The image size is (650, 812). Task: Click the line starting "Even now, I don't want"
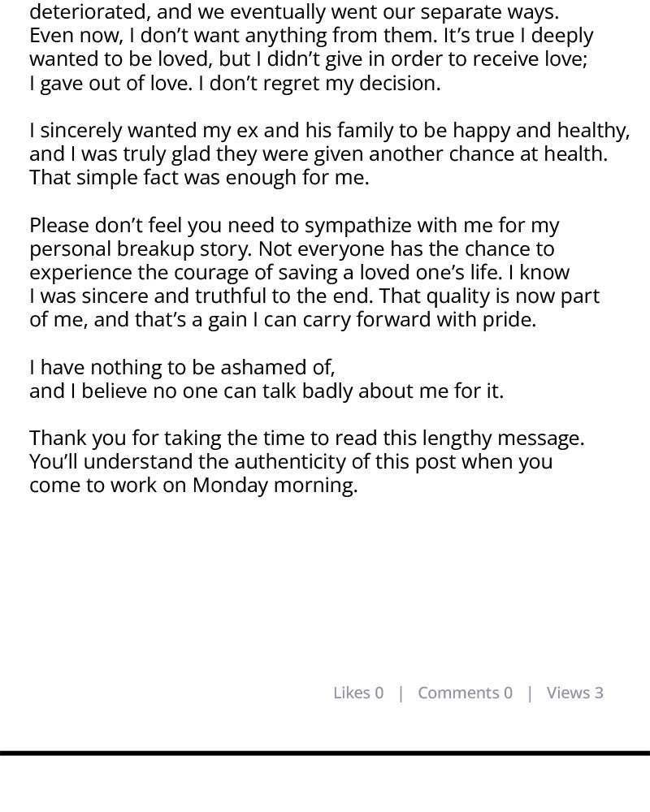311,36
